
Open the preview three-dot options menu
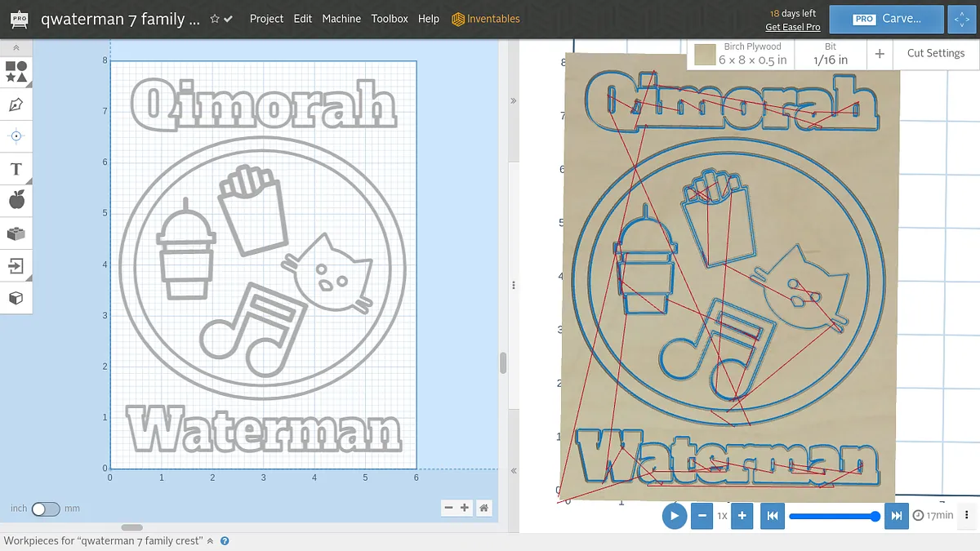point(967,515)
